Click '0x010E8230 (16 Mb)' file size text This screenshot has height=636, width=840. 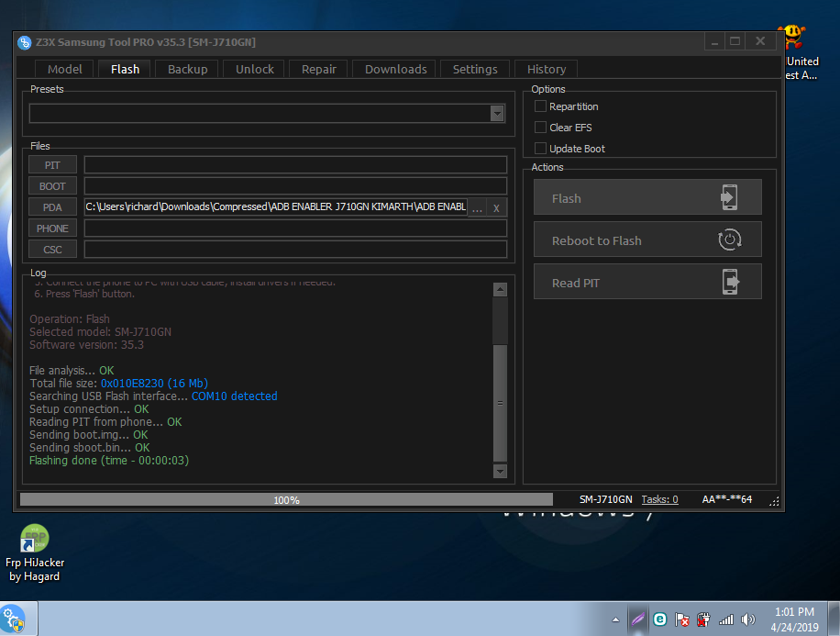click(x=154, y=384)
